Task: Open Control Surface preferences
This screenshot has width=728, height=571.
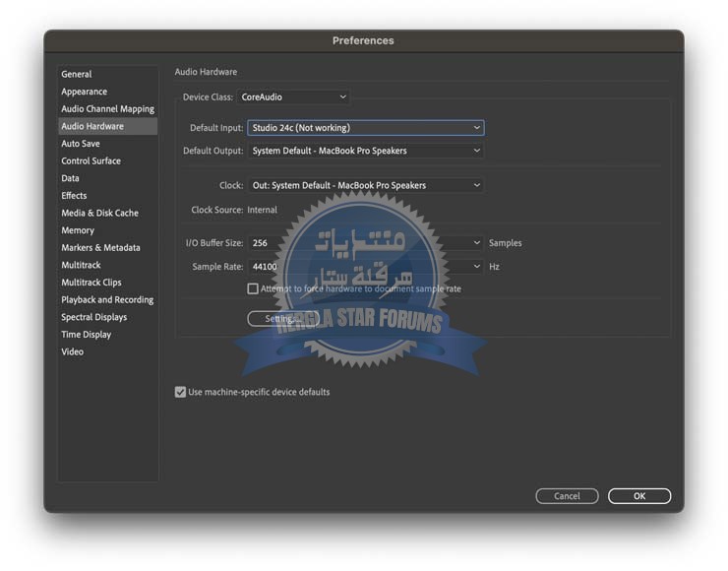Action: tap(91, 161)
